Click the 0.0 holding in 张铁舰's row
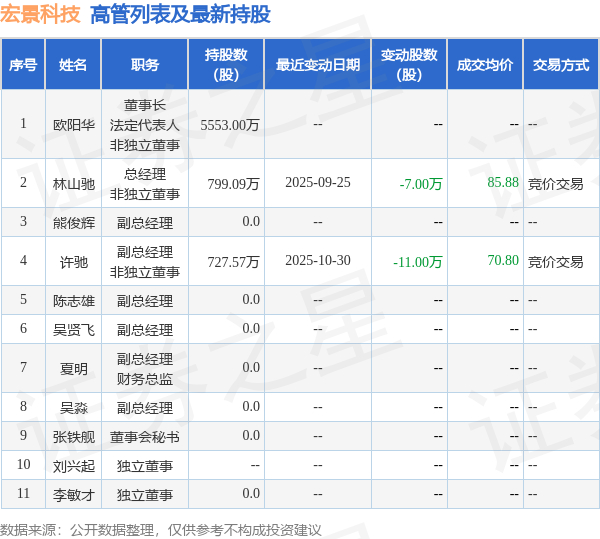This screenshot has height=539, width=600. [x=251, y=435]
